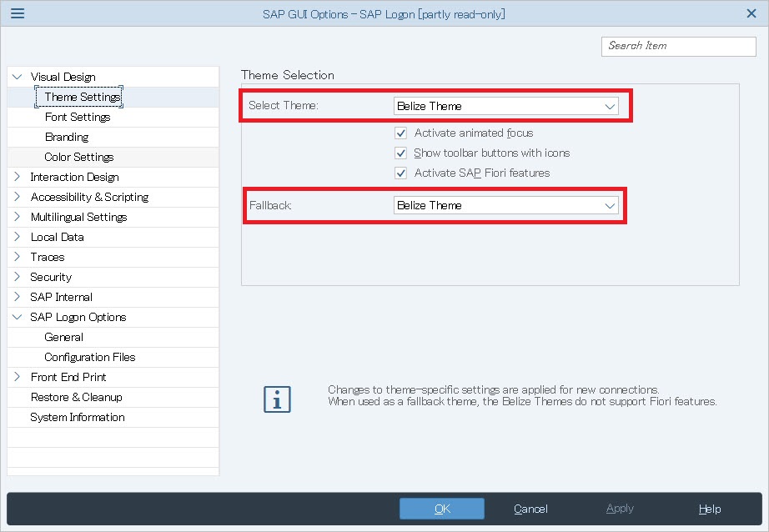
Task: Select the Front End Print label
Action: coord(68,377)
